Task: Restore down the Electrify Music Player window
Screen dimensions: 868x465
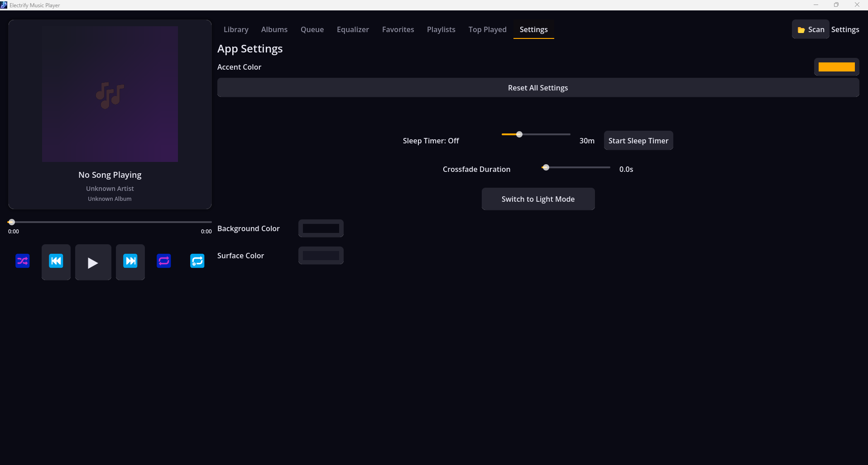Action: [836, 5]
